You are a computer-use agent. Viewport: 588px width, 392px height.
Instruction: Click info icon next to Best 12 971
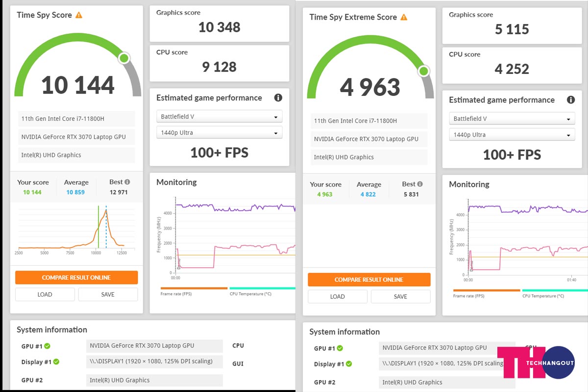tap(127, 182)
